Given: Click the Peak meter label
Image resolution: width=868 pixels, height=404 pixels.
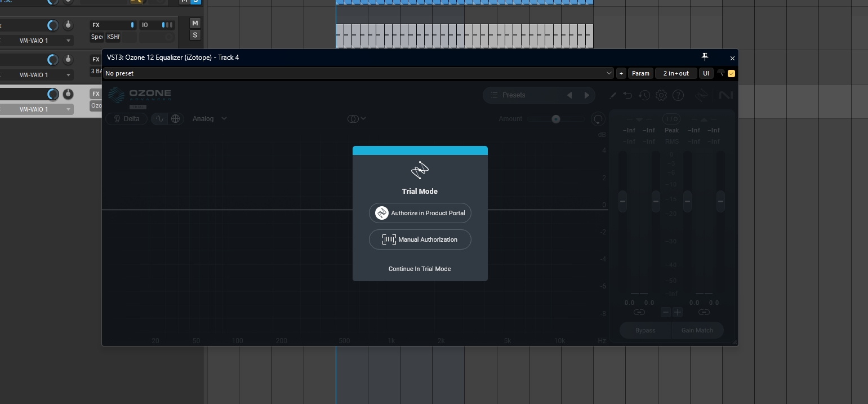Looking at the screenshot, I should 671,130.
